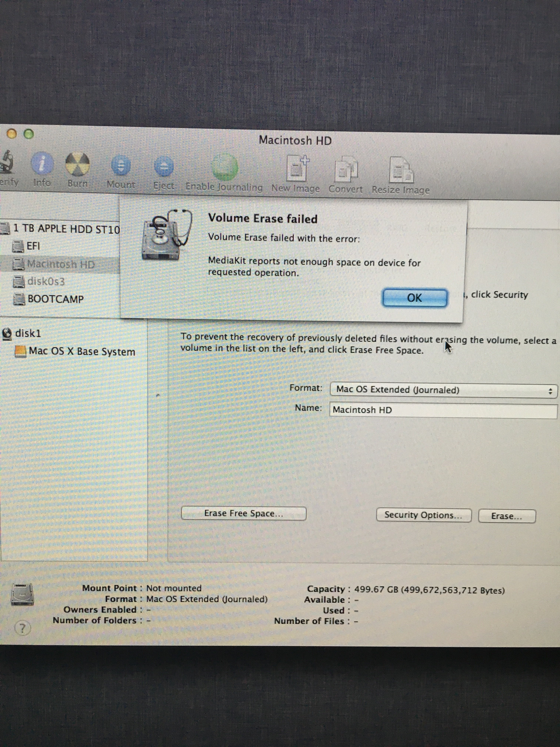Click the yellow minimize window button

12,134
